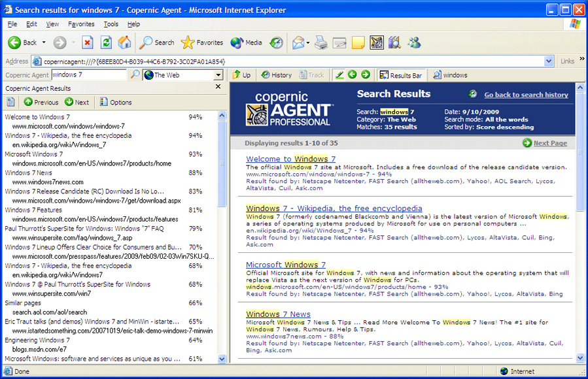The height and width of the screenshot is (379, 588).
Task: Click the Copernic search magnifier icon
Action: coord(135,75)
